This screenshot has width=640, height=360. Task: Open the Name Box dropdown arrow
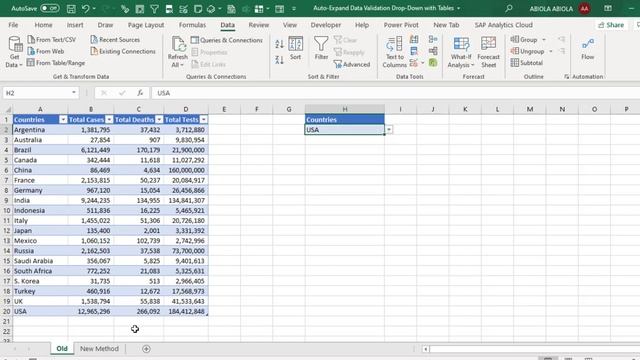pos(73,93)
